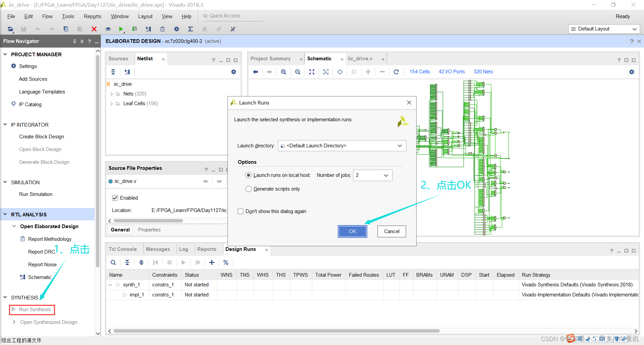Click OK in Launch Runs dialog
The image size is (644, 345).
click(x=353, y=231)
